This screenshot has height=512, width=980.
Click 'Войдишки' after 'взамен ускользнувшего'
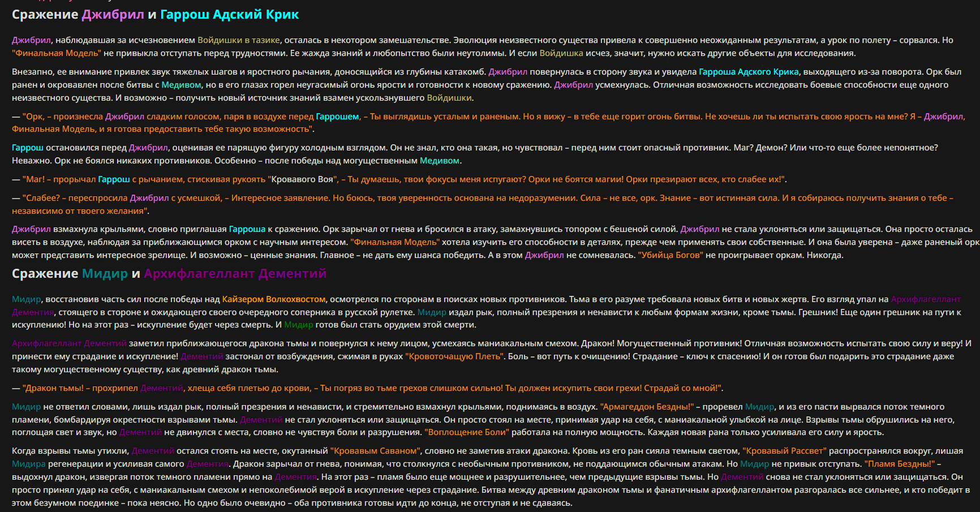click(449, 98)
